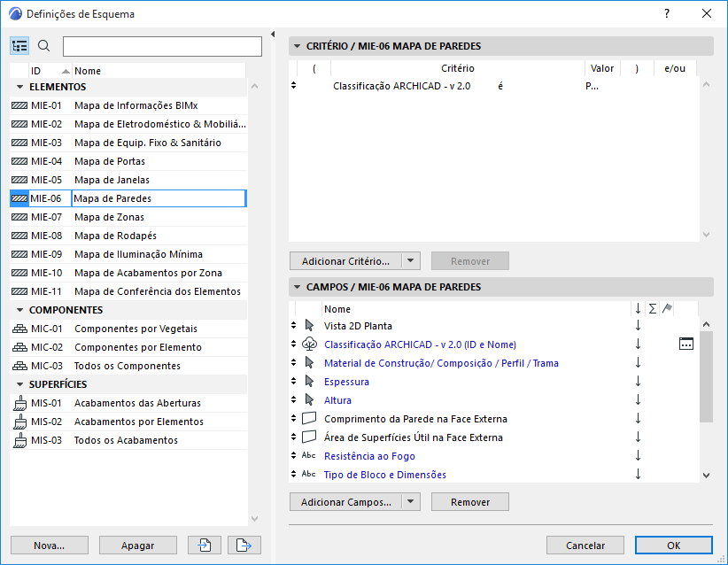Click the export scheme icon button
728x565 pixels.
[x=244, y=545]
